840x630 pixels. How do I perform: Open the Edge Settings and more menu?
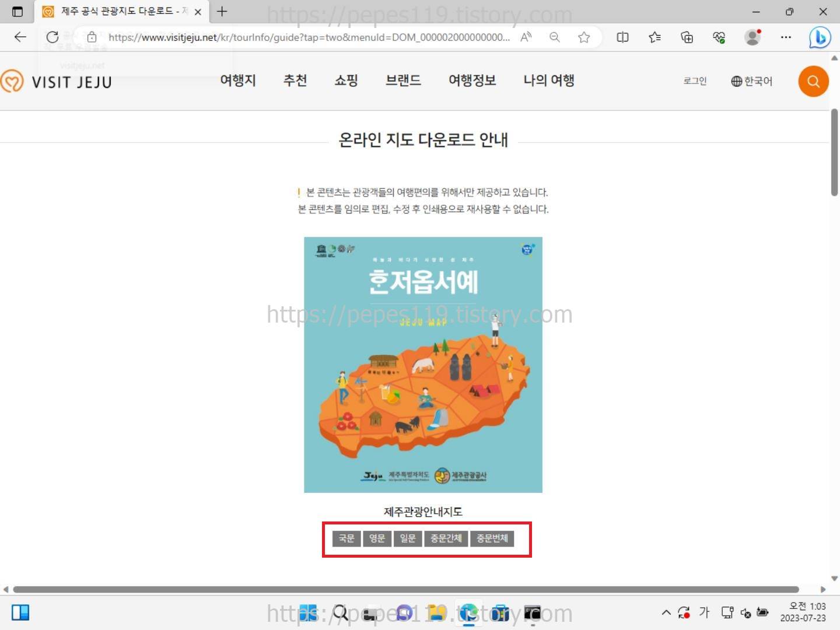(x=786, y=37)
